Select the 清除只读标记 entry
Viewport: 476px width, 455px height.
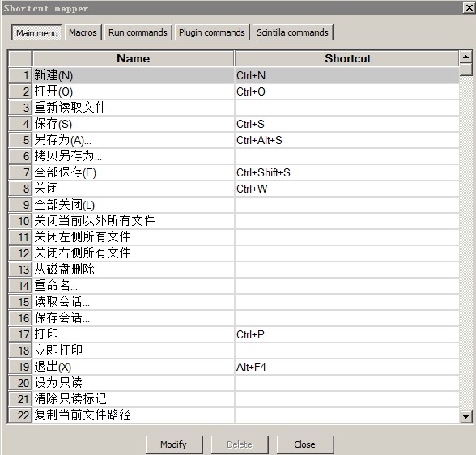coord(134,399)
